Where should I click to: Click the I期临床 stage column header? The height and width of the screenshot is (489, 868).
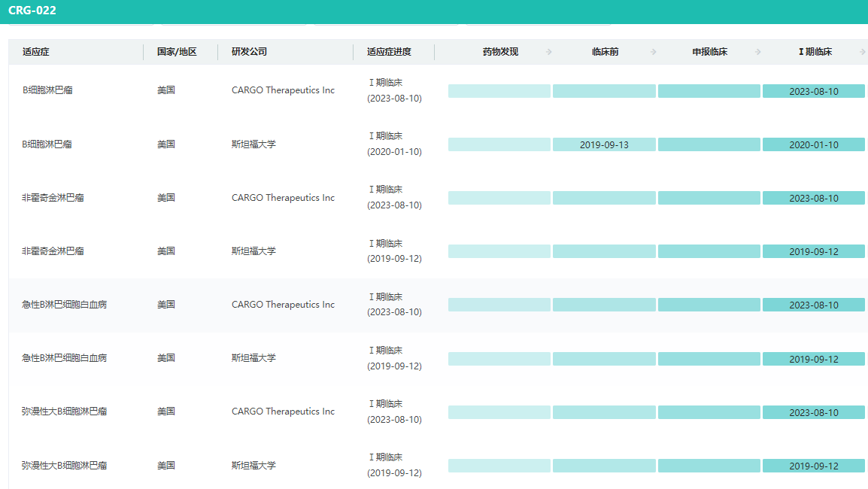815,51
